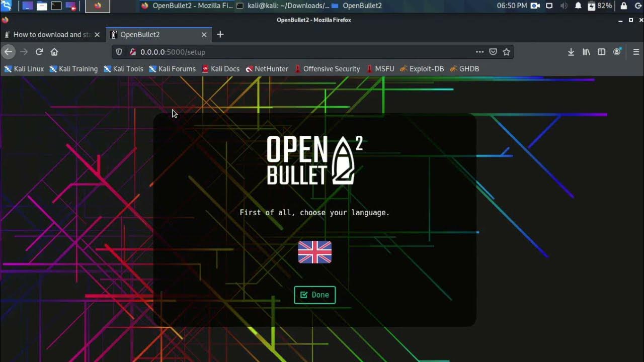Open the Kali applications menu dragon icon
This screenshot has height=362, width=644.
[x=6, y=6]
